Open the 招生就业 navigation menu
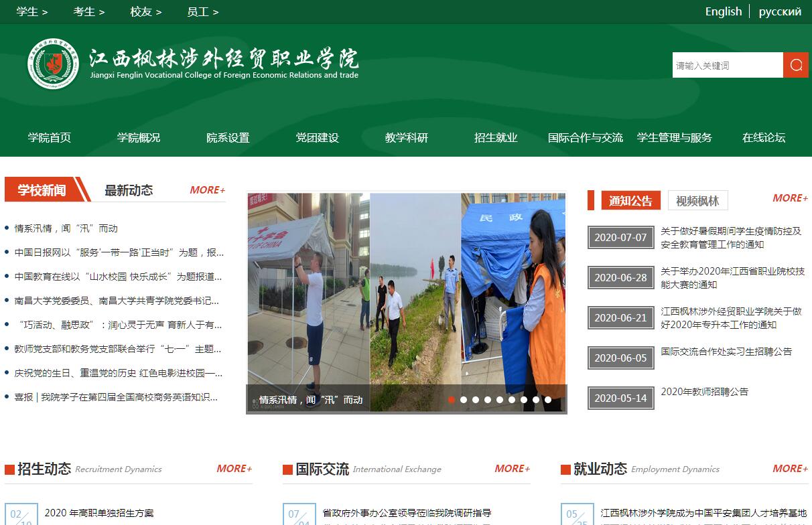Image resolution: width=812 pixels, height=525 pixels. pyautogui.click(x=496, y=137)
